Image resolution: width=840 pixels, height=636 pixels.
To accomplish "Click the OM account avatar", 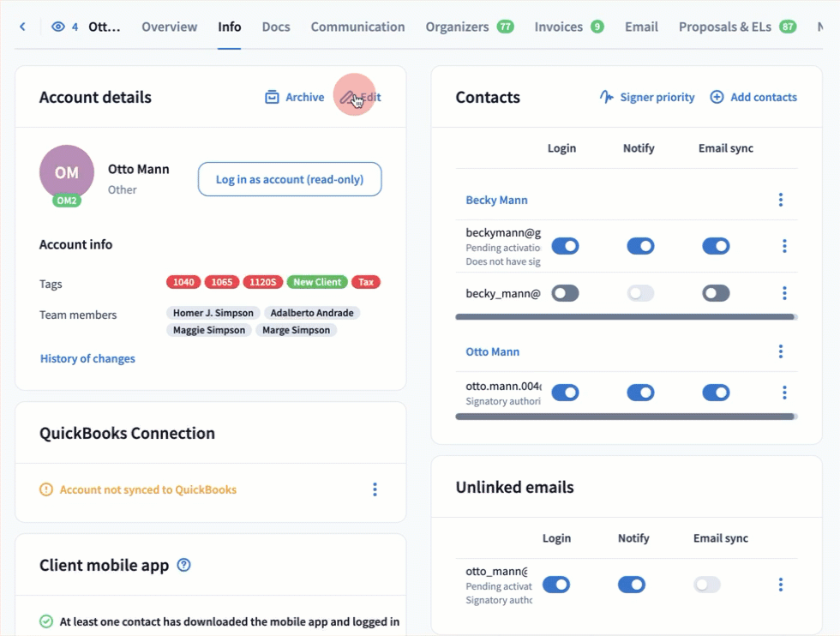I will (x=67, y=172).
